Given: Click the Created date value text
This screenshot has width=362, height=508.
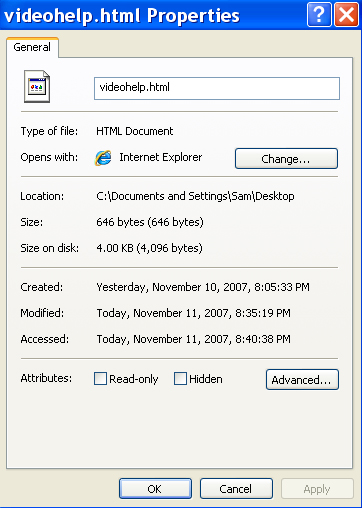Looking at the screenshot, I should (x=203, y=287).
